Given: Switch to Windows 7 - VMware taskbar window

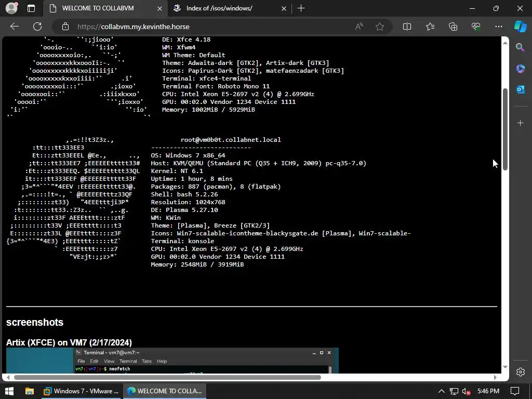Looking at the screenshot, I should click(x=81, y=391).
